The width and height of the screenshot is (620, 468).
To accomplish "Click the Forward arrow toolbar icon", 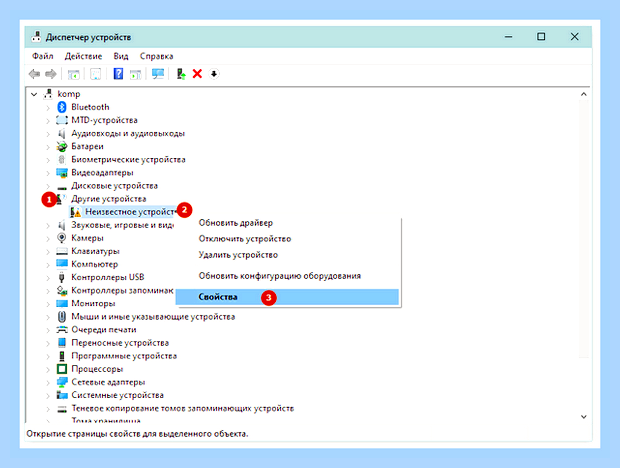I will (x=51, y=74).
